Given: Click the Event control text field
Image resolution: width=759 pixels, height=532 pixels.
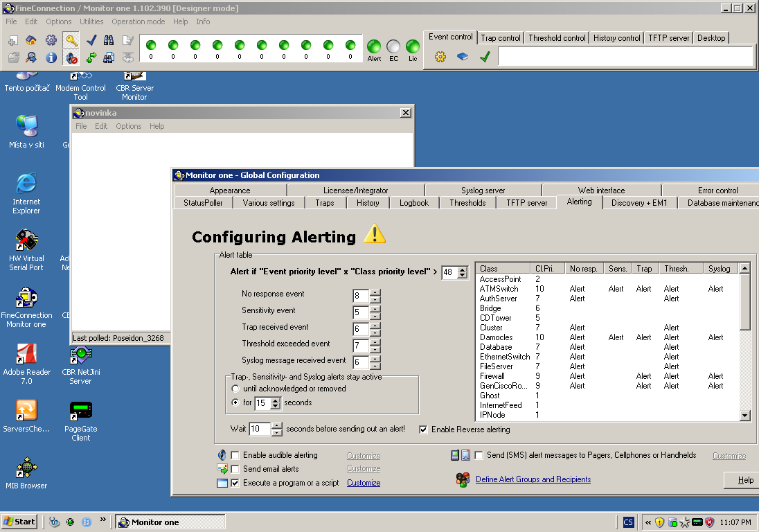Looking at the screenshot, I should pos(625,56).
